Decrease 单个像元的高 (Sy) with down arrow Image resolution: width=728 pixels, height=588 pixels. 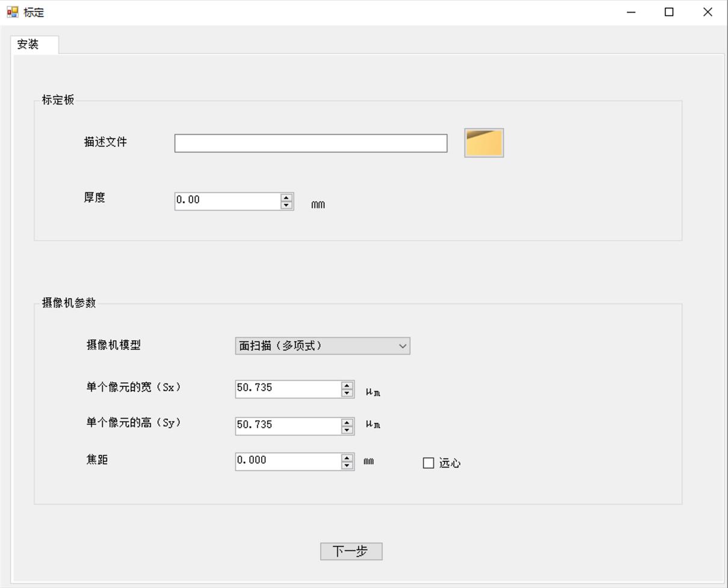(x=347, y=430)
